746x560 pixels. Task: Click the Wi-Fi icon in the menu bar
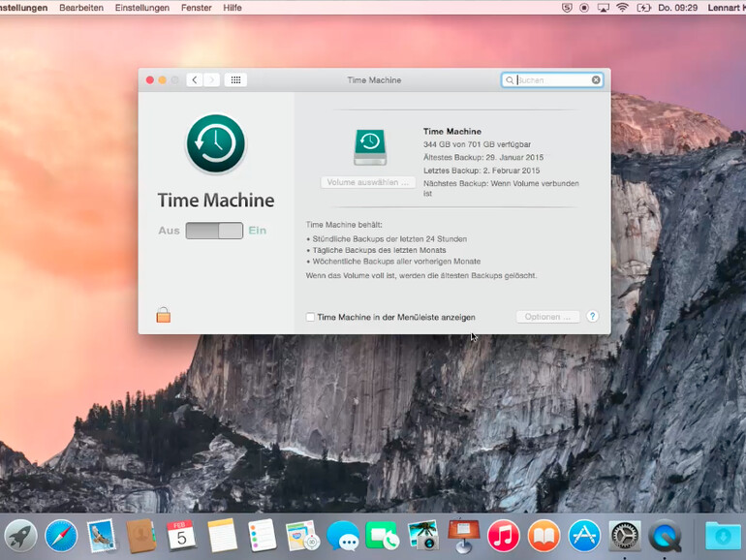622,8
